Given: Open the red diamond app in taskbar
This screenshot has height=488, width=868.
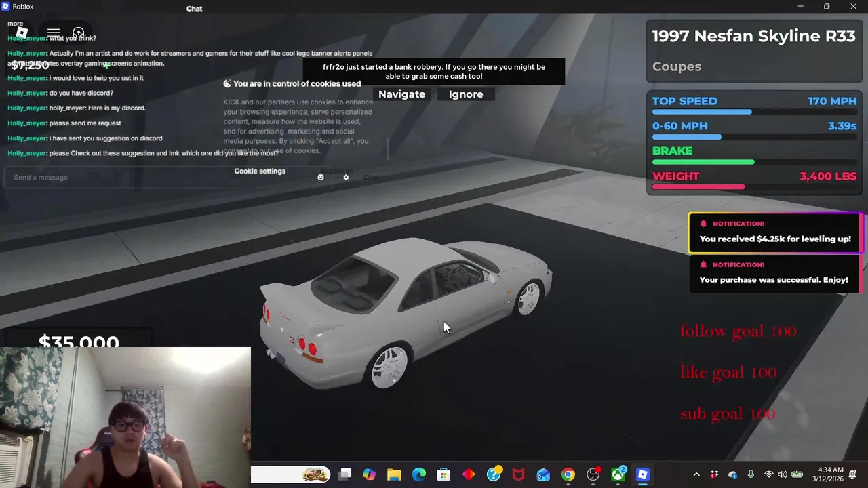Looking at the screenshot, I should click(469, 474).
